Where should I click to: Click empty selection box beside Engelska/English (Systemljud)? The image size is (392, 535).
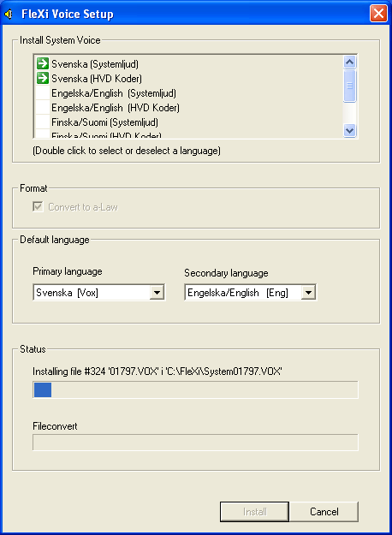(43, 92)
